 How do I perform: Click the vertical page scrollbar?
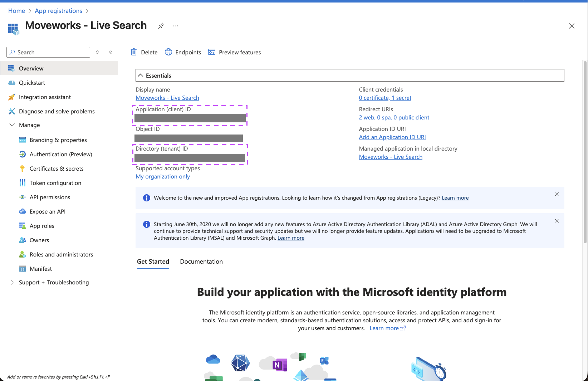[585, 152]
